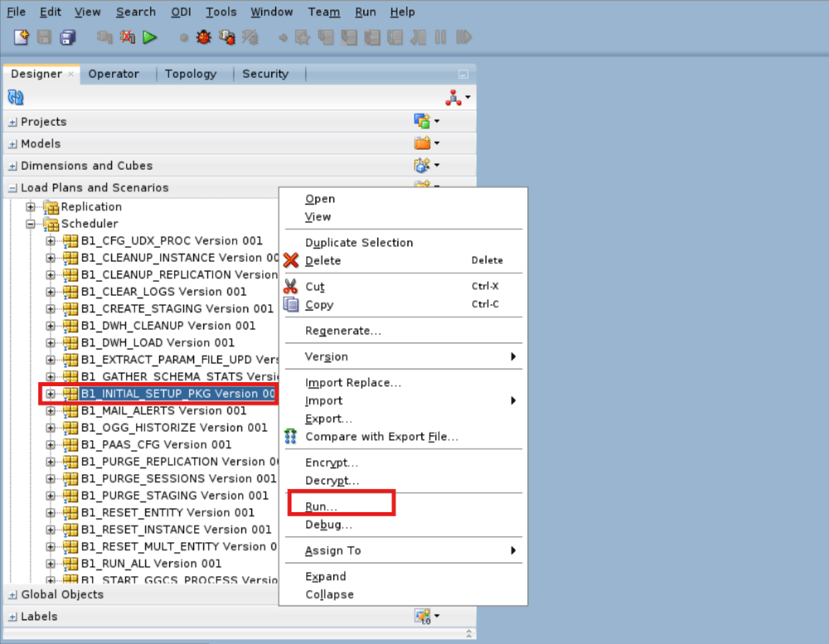829x644 pixels.
Task: Click the Compare with Export File icon
Action: (290, 436)
